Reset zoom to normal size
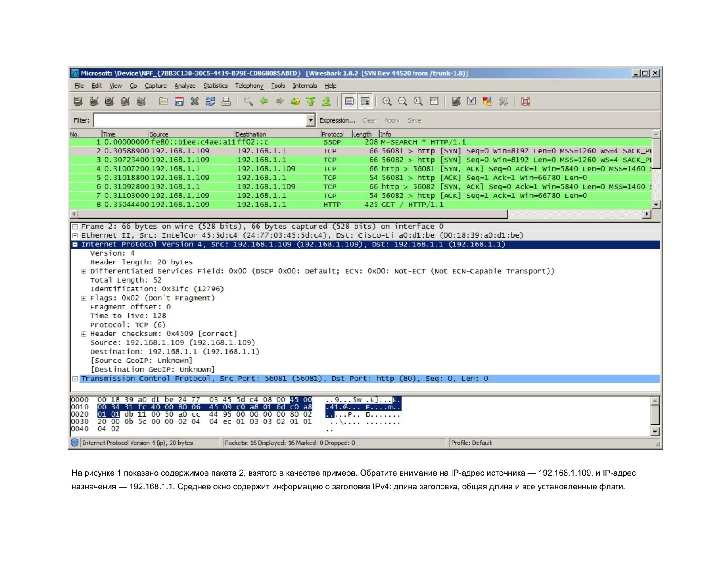Screen dimensions: 728x562 tap(418, 101)
